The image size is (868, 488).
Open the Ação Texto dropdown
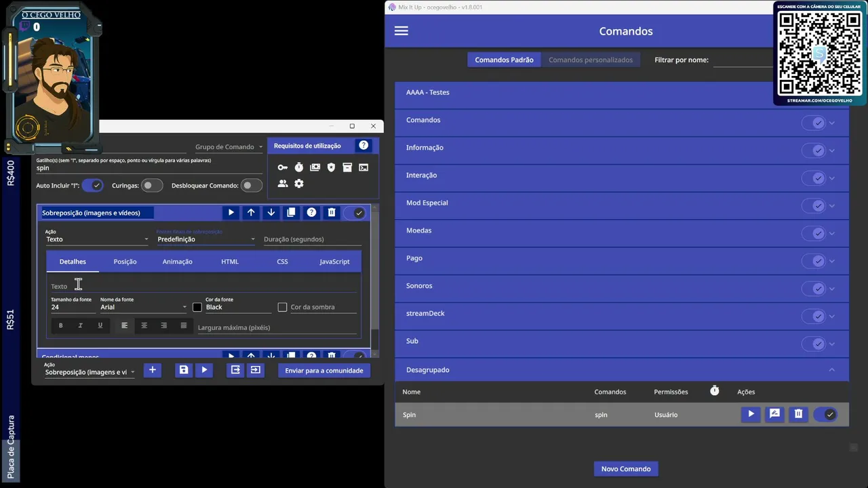coord(97,239)
